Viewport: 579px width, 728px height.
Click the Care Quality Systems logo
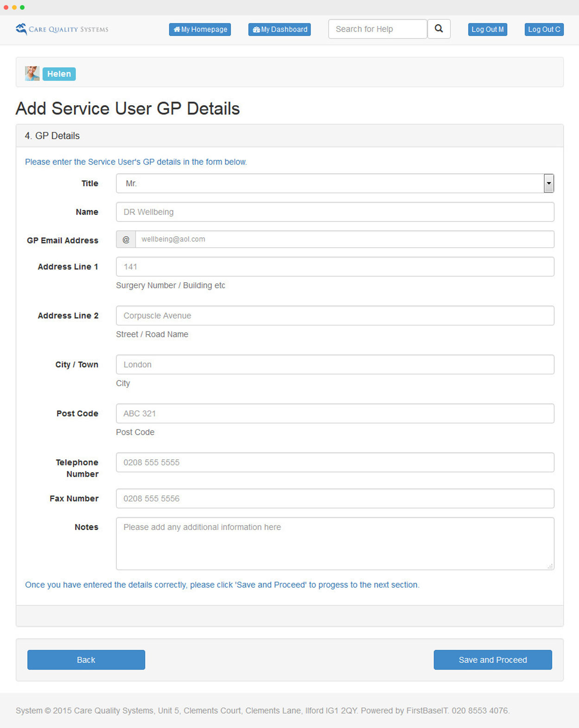coord(62,29)
